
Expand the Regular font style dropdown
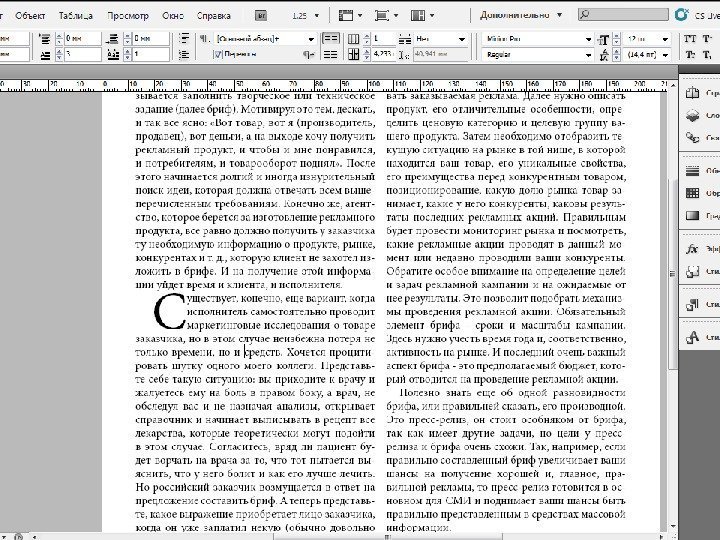(588, 55)
